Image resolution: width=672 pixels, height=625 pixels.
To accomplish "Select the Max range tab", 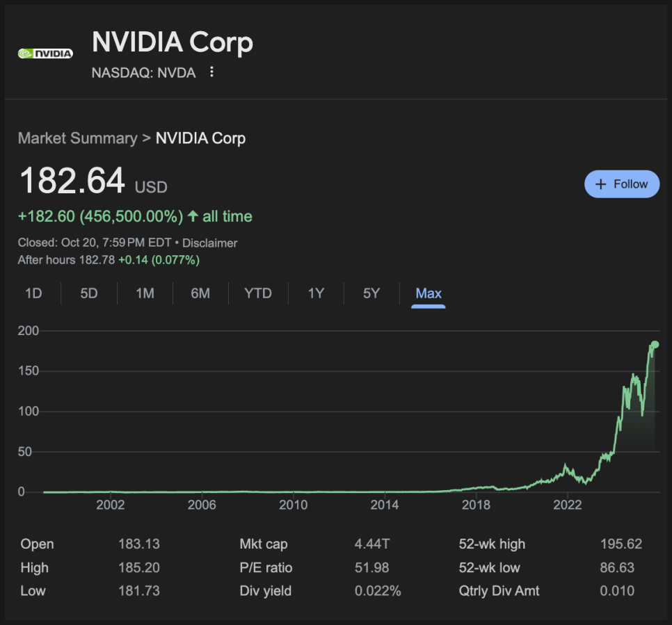I will tap(429, 293).
